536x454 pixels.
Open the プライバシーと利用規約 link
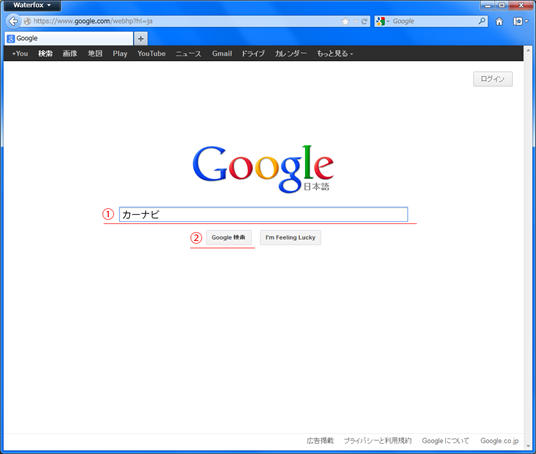pyautogui.click(x=377, y=441)
